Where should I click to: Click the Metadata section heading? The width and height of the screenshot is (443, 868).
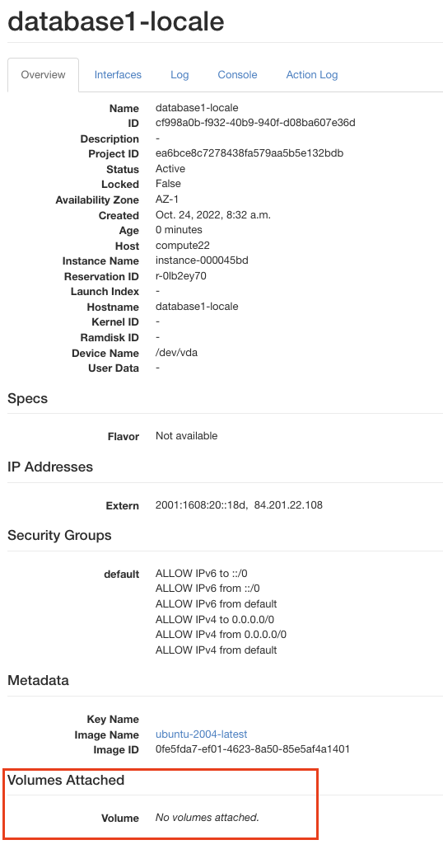[x=38, y=680]
